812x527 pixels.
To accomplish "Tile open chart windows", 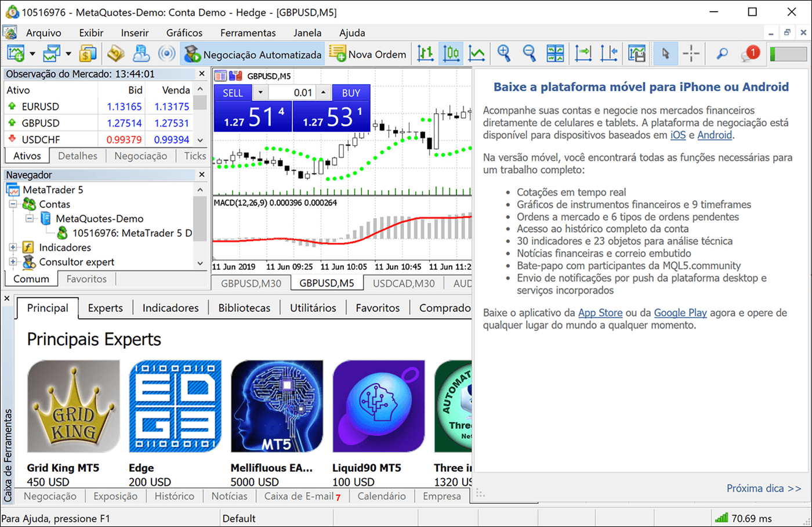I will click(x=554, y=53).
